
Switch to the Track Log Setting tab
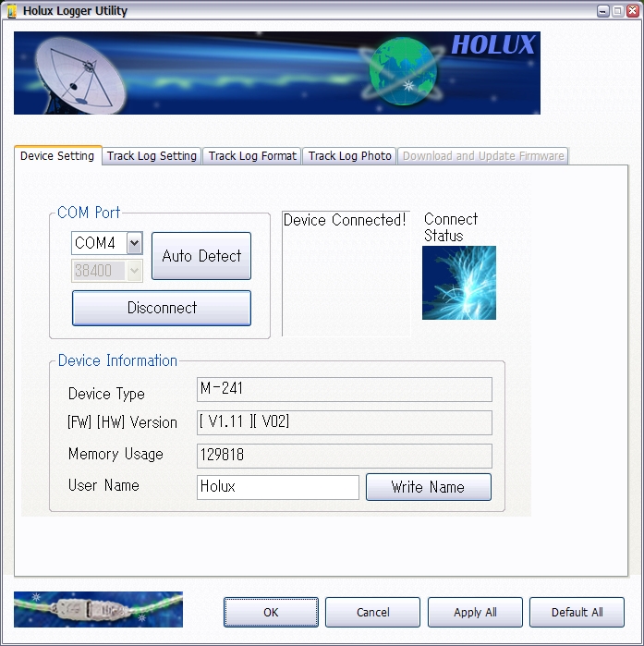point(152,156)
